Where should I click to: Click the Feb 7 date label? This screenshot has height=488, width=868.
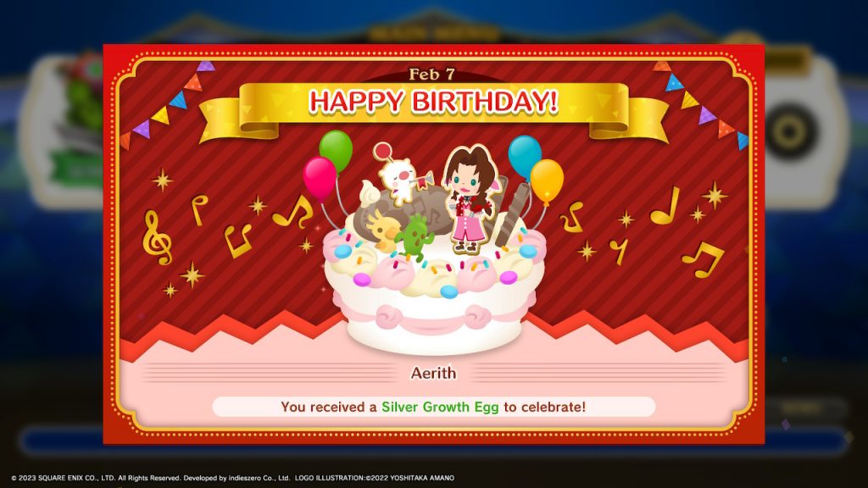(431, 75)
